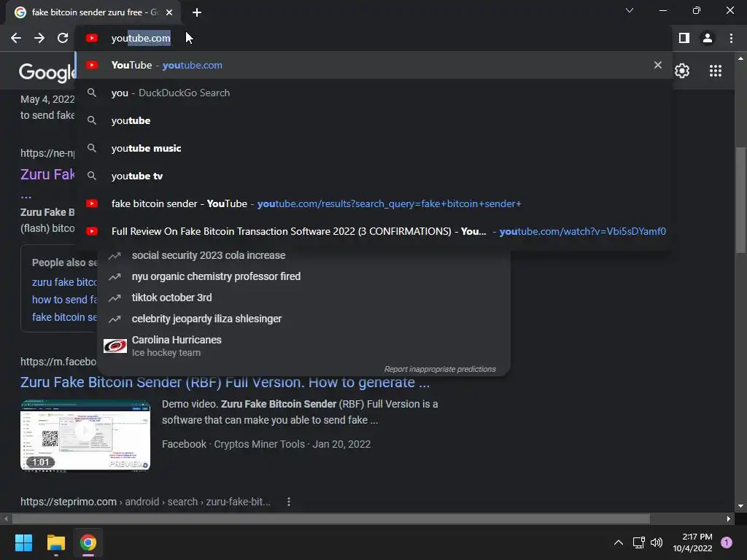Click the YouTube favicon in address bar
This screenshot has width=747, height=560.
(92, 38)
